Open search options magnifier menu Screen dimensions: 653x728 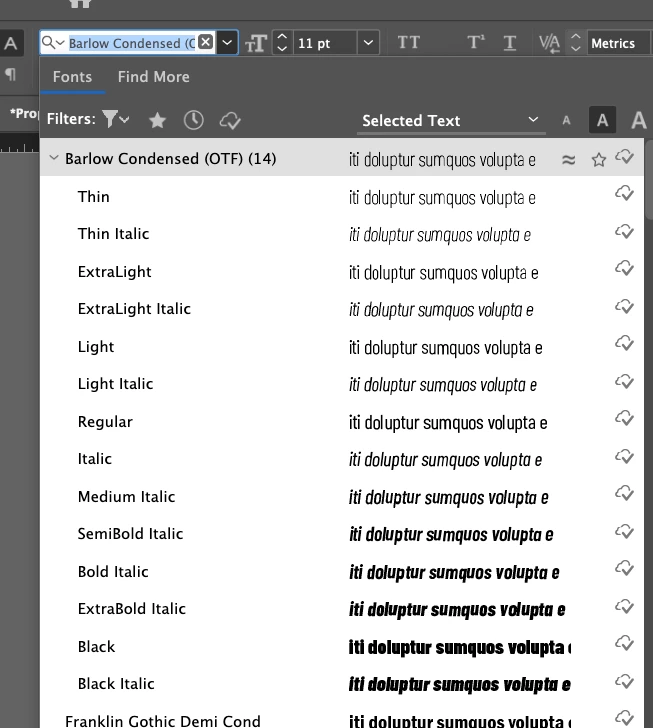[x=52, y=43]
